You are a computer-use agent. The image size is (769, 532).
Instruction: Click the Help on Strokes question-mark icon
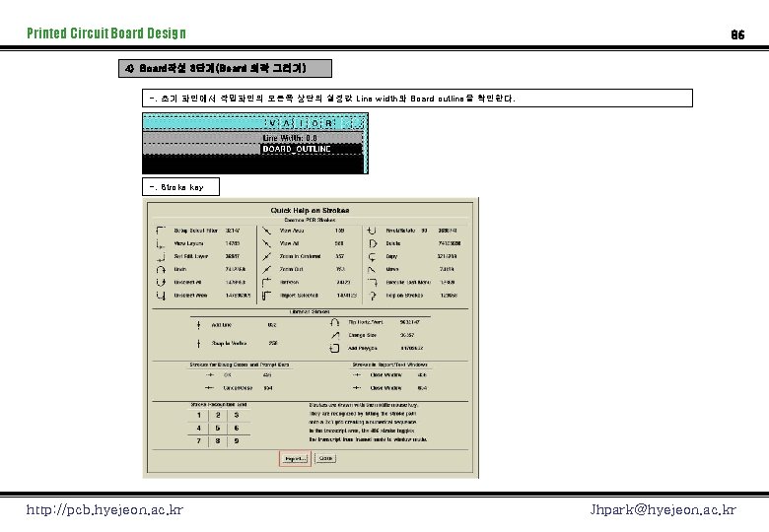click(x=373, y=296)
